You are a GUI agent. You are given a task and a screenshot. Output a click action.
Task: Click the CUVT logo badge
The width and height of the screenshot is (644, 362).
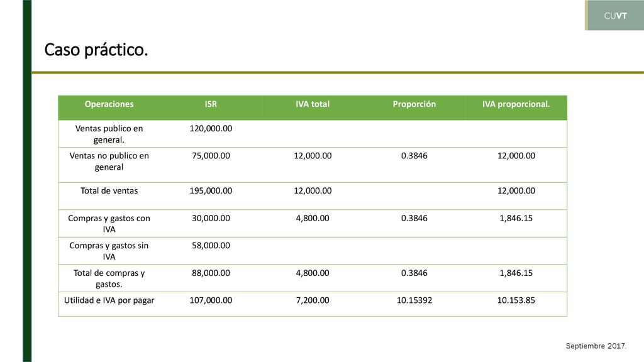[x=614, y=15]
